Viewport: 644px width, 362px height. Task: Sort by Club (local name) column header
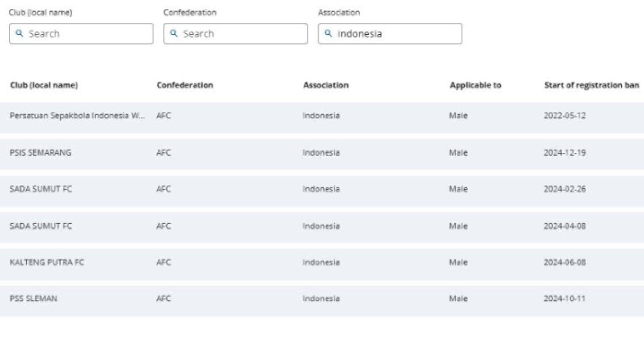[44, 85]
